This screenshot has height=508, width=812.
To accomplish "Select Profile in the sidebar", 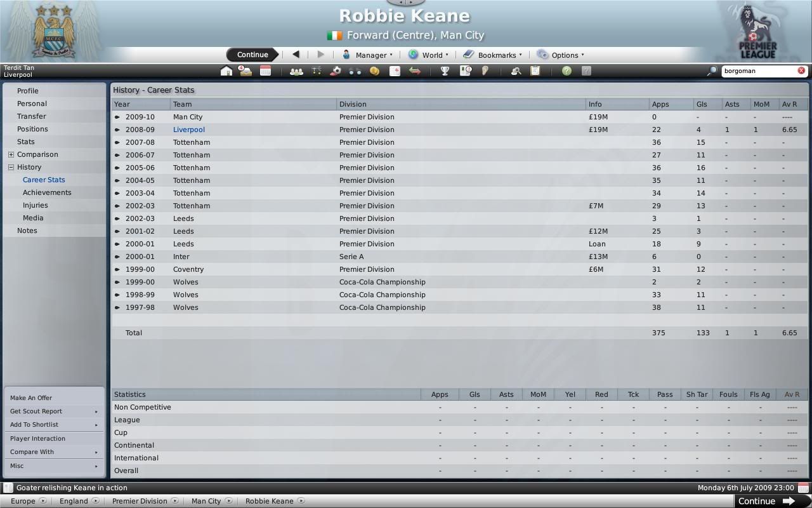I will [28, 91].
